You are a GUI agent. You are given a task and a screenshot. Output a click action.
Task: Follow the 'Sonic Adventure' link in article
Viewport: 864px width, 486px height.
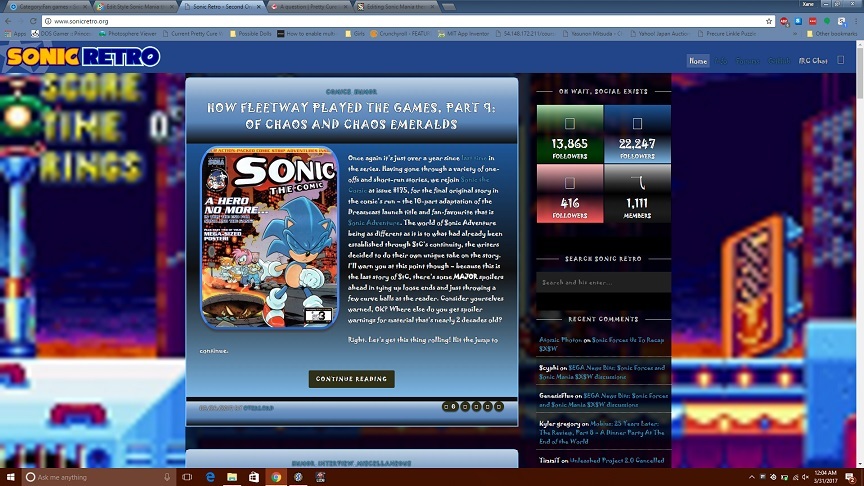click(x=374, y=223)
